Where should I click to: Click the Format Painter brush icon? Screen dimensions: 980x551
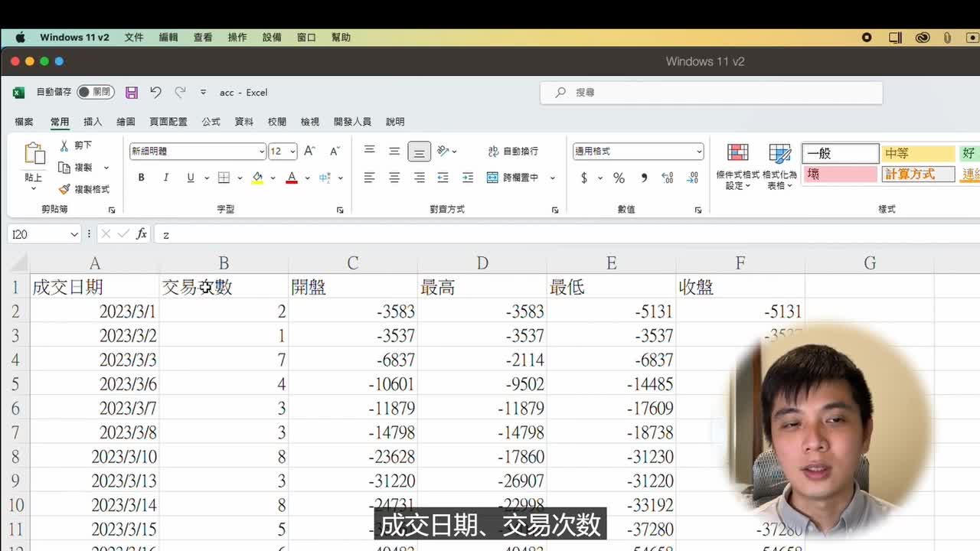64,189
